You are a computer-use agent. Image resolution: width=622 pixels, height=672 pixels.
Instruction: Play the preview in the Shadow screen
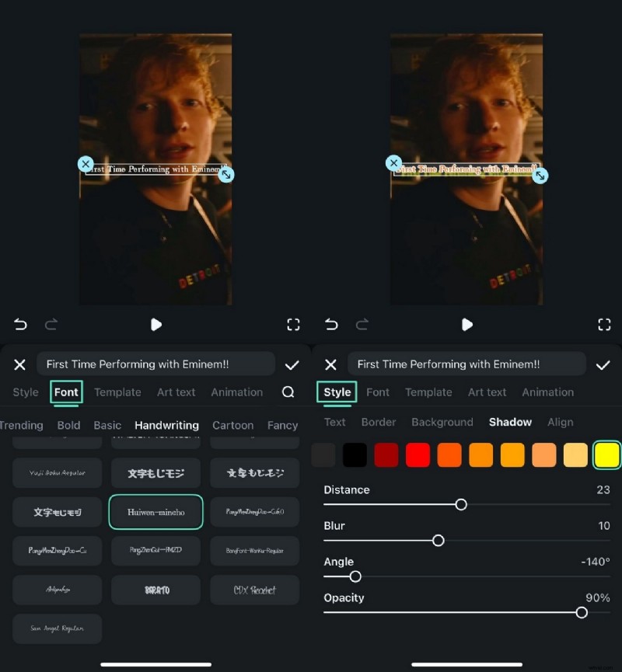click(x=467, y=325)
